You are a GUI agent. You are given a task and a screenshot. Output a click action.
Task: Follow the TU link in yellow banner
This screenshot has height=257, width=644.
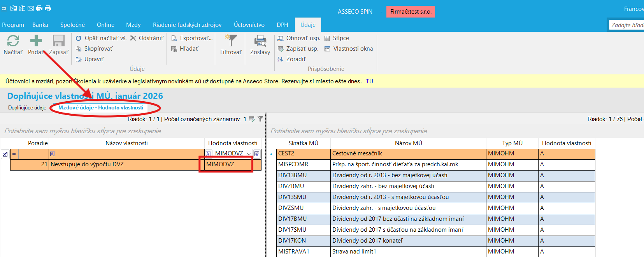[369, 81]
